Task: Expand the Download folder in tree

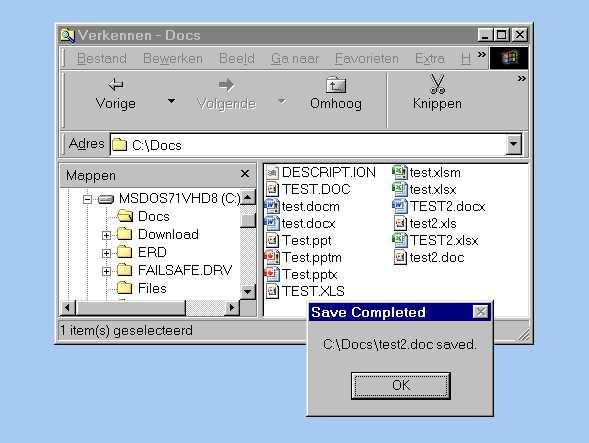Action: 106,235
